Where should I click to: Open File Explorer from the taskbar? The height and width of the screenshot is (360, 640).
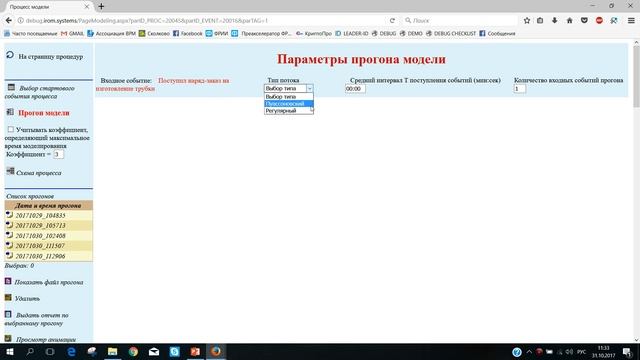coord(112,351)
